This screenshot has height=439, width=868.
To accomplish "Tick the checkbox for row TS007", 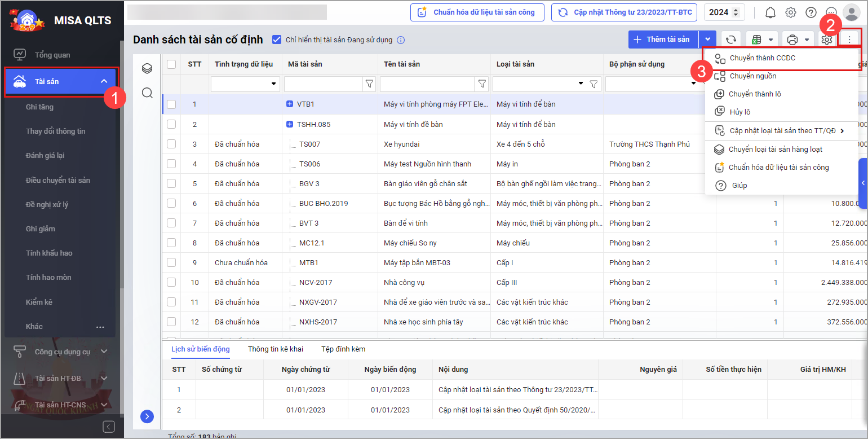I will coord(171,144).
